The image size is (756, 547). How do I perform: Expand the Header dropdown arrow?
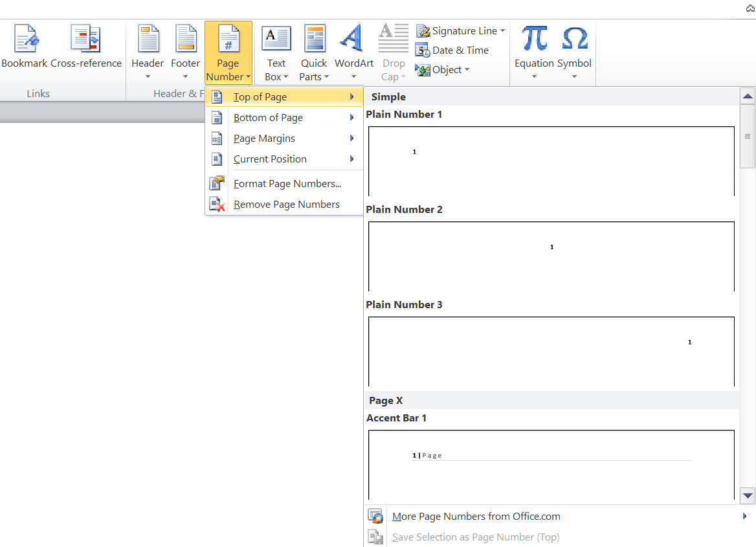148,76
